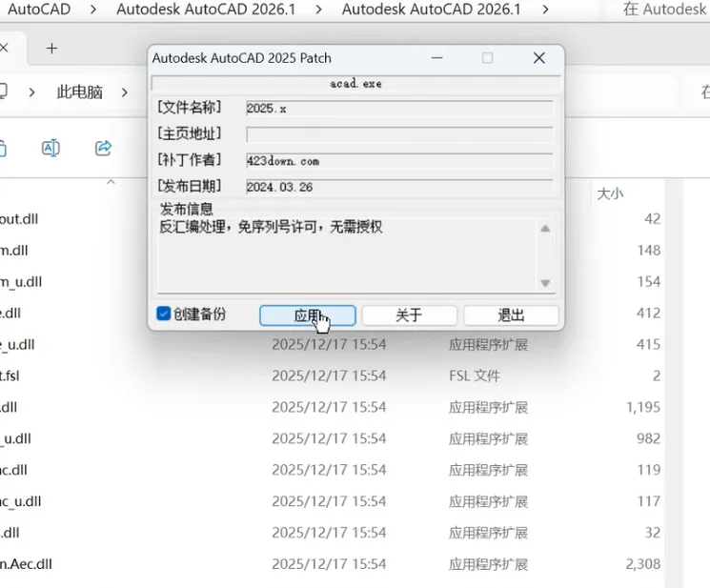Close the current Explorer tab
Screen dimensions: 710x588
coord(4,48)
